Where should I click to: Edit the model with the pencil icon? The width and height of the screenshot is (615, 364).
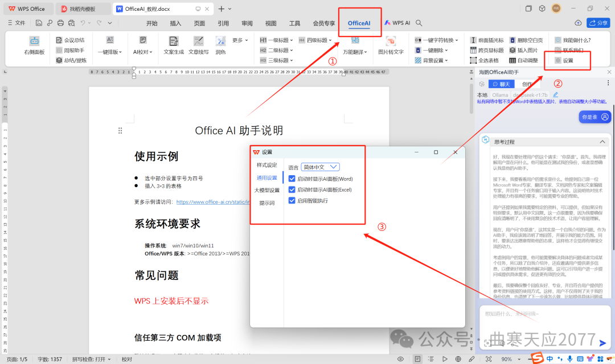pyautogui.click(x=555, y=95)
